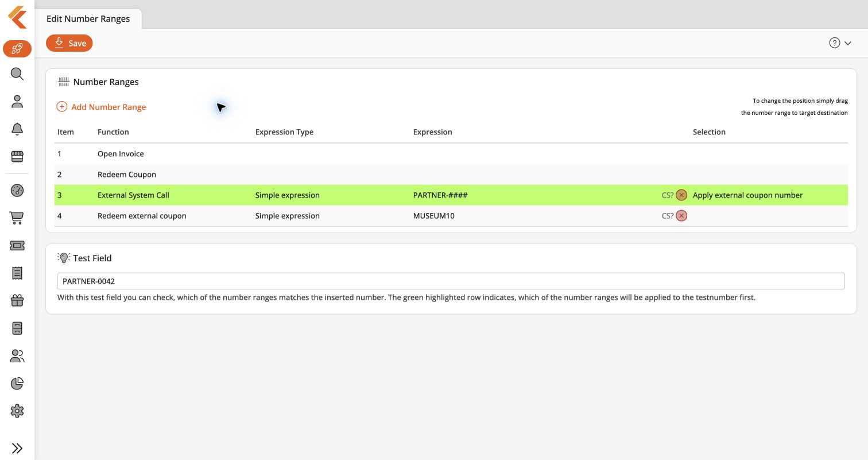This screenshot has width=868, height=460.
Task: Select the External System Call function cell
Action: point(133,195)
